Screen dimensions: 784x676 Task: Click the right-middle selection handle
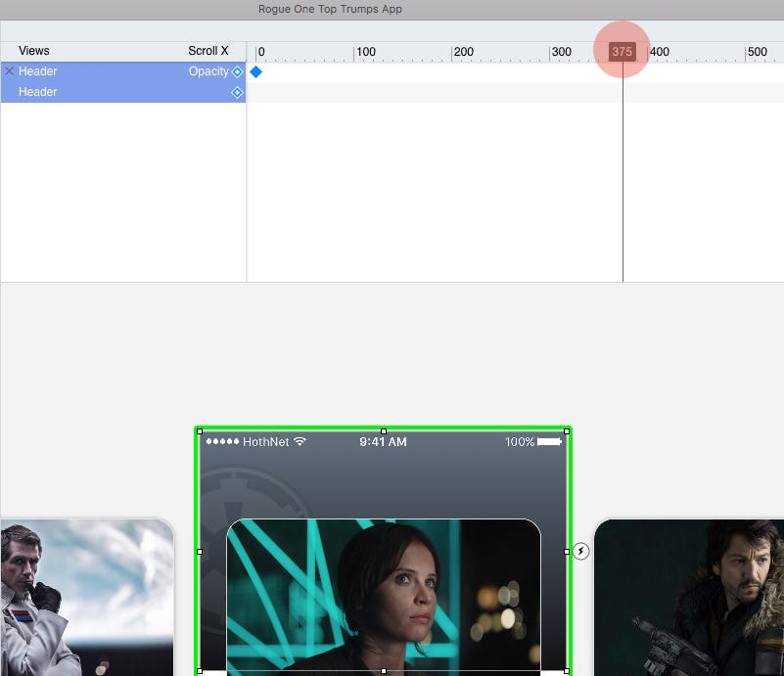pyautogui.click(x=567, y=552)
